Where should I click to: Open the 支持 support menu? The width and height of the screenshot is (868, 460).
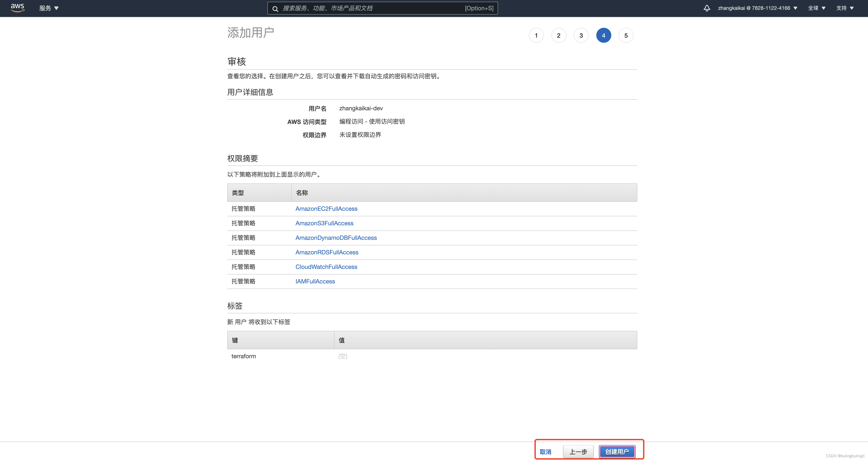coord(845,8)
